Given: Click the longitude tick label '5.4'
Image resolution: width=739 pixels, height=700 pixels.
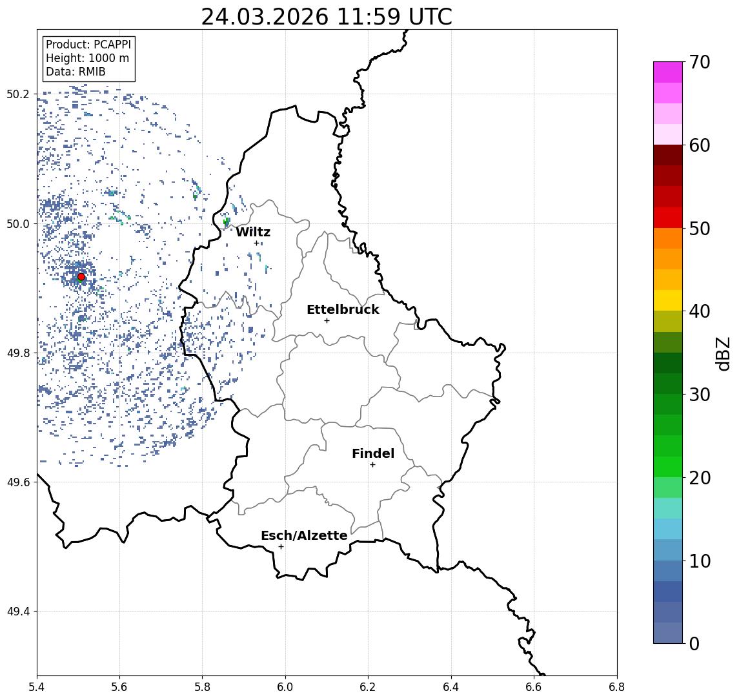Looking at the screenshot, I should pos(37,687).
